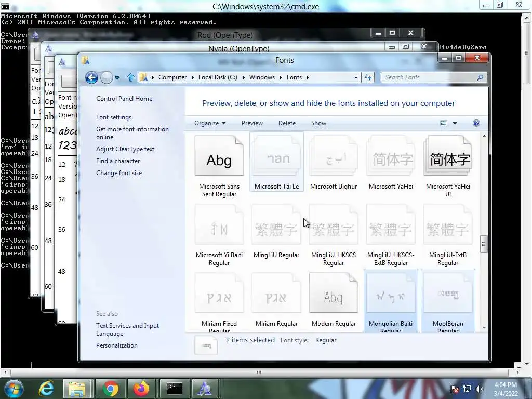Image resolution: width=532 pixels, height=399 pixels.
Task: Select the MingLiU-ExtB Regular font icon
Action: tap(448, 224)
